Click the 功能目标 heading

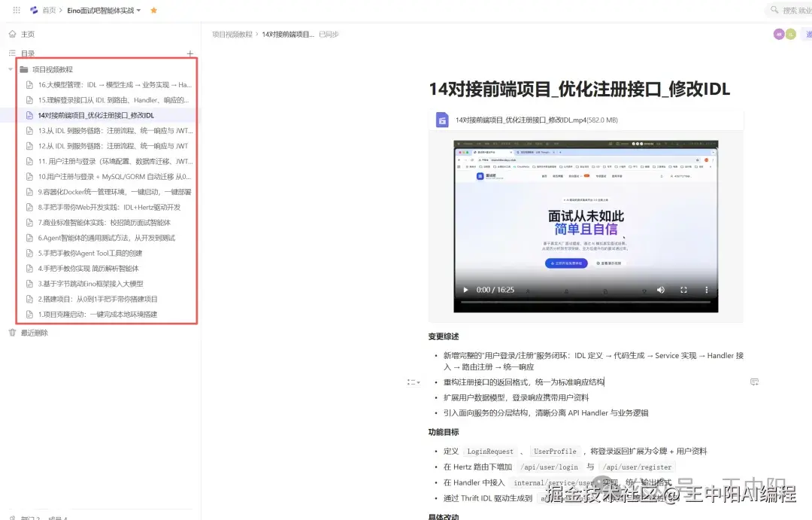pos(444,432)
